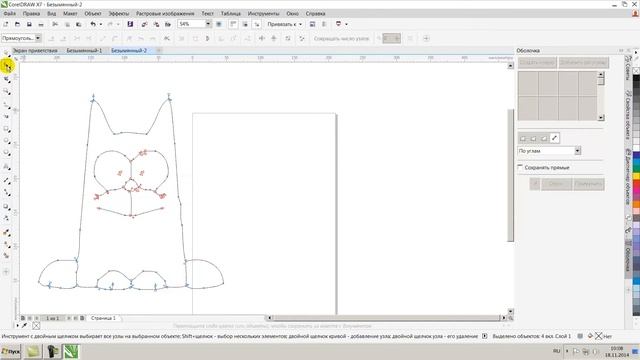Click the Страница 1 page tab
Image resolution: width=640 pixels, height=360 pixels.
pyautogui.click(x=103, y=318)
